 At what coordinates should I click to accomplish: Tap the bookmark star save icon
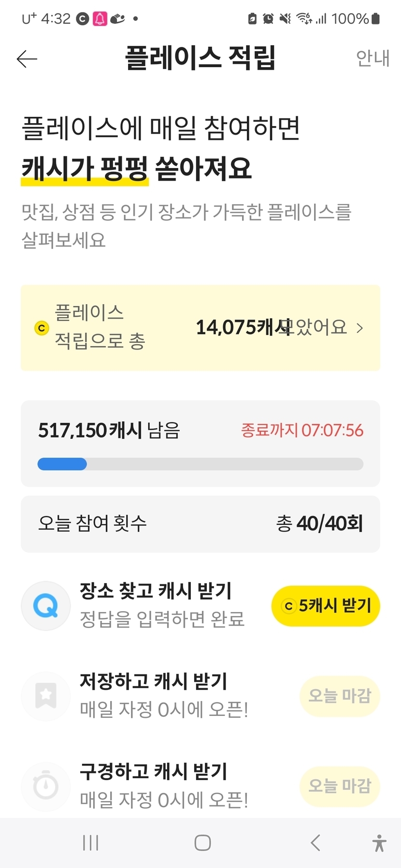pyautogui.click(x=46, y=696)
